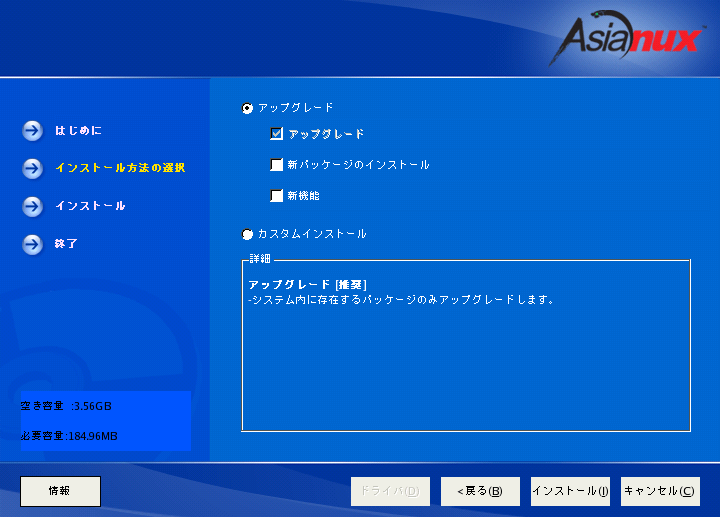
Task: Go to the 終了 step
Action: pyautogui.click(x=66, y=244)
